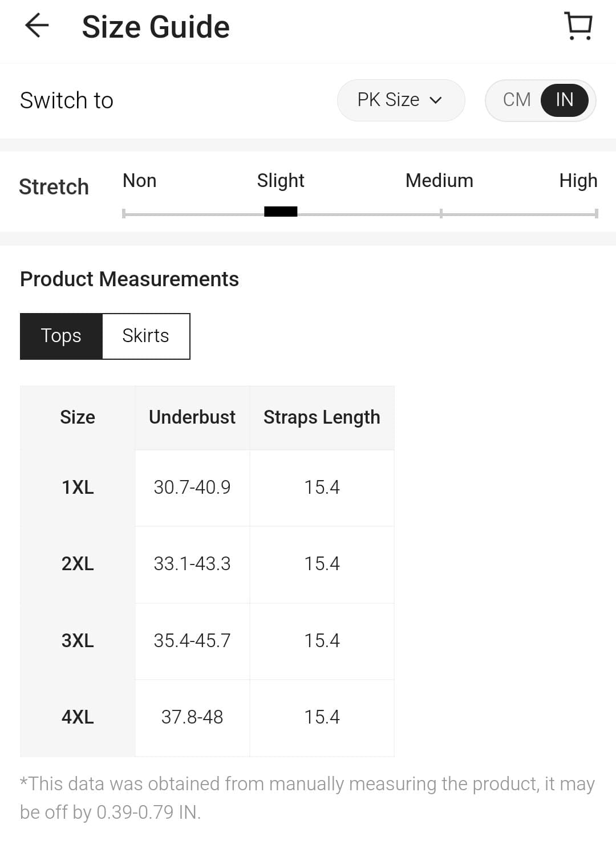
Task: Tap the back arrow icon
Action: 37,26
